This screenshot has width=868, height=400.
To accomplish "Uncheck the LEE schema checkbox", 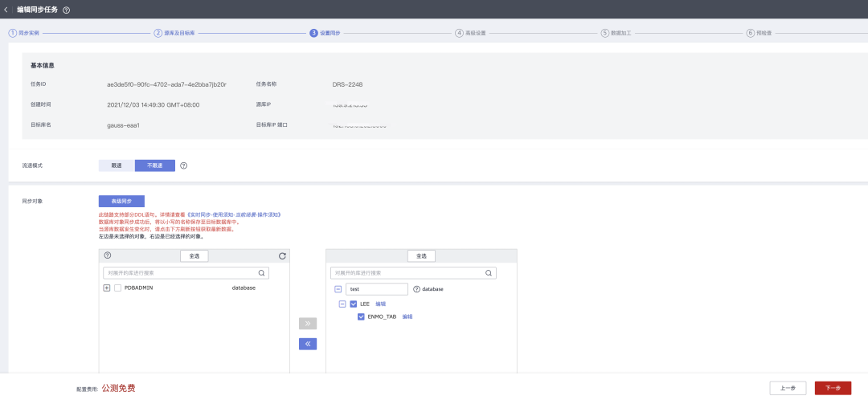I will tap(353, 304).
